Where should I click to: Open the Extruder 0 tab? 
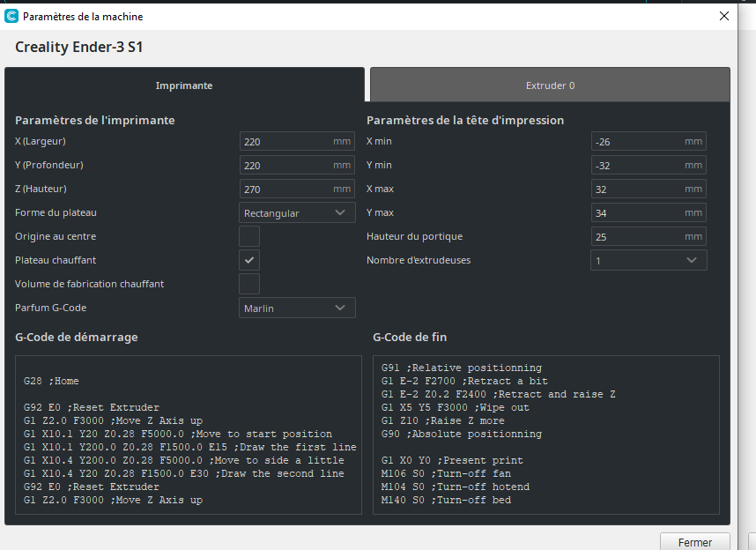[x=550, y=85]
